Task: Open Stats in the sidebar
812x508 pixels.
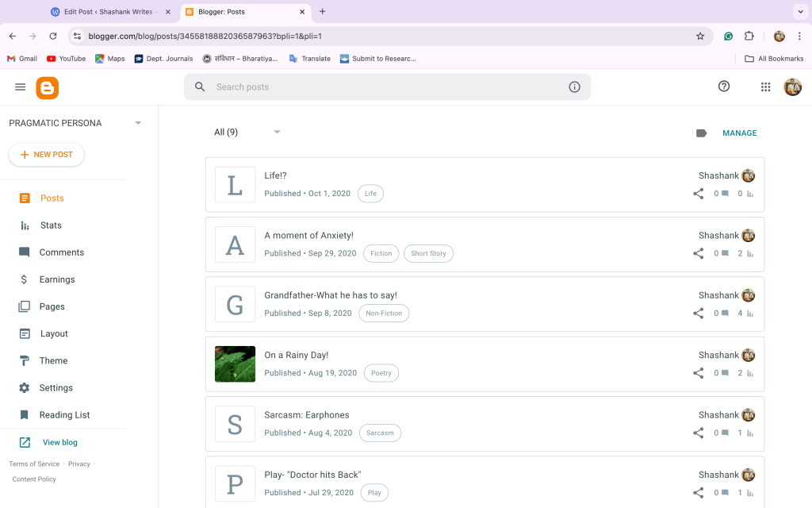Action: click(x=51, y=225)
